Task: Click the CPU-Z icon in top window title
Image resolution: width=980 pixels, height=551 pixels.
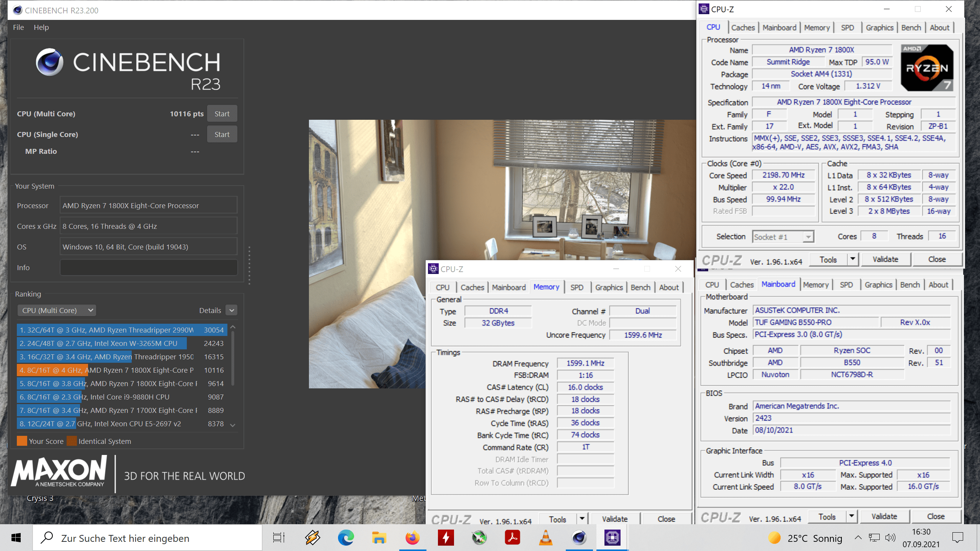Action: coord(704,9)
